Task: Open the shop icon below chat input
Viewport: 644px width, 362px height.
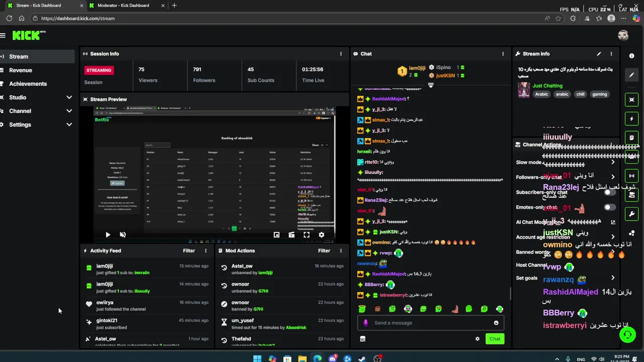Action: click(x=362, y=339)
